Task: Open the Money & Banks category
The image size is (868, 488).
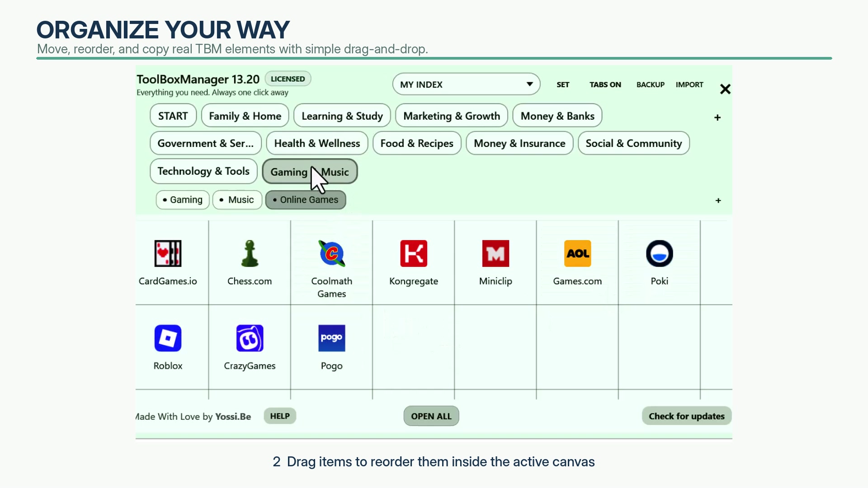Action: [557, 116]
